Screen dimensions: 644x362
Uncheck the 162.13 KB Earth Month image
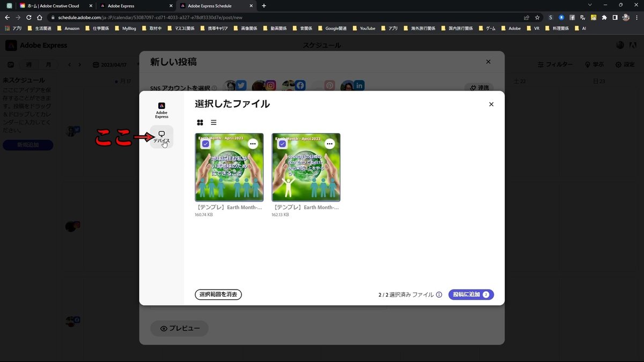(x=282, y=144)
